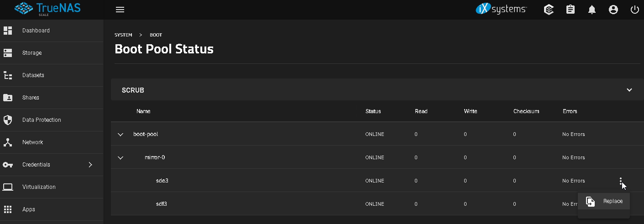Open the user account icon
The height and width of the screenshot is (224, 644).
pos(613,10)
